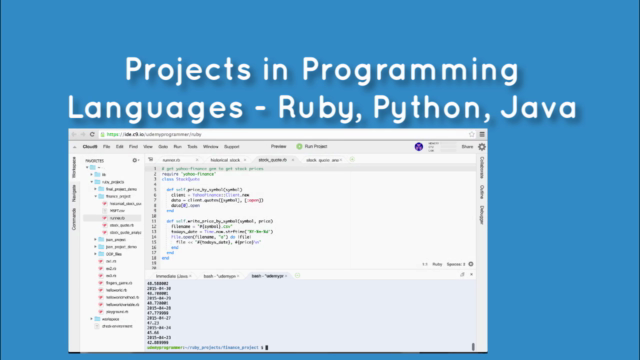Open the Find menu

click(133, 147)
